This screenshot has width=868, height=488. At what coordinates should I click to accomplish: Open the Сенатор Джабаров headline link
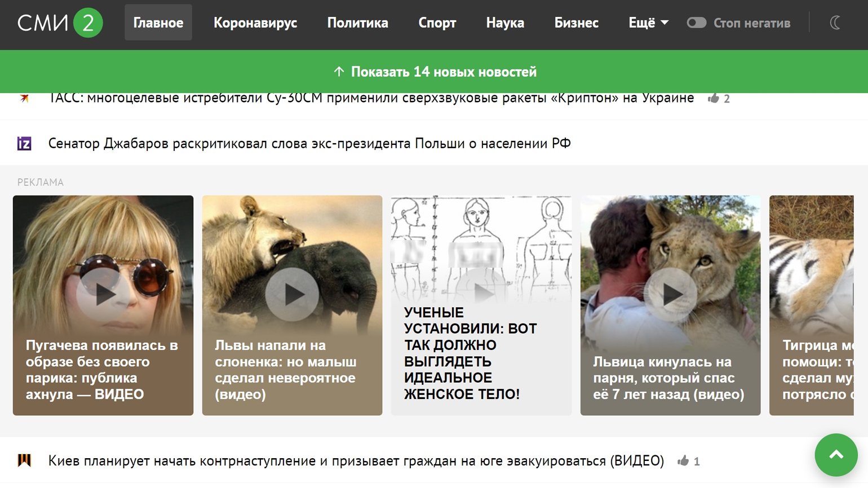[x=309, y=143]
